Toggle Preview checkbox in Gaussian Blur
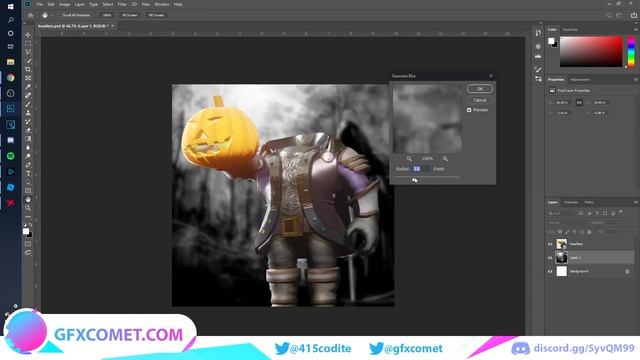Screen dimensions: 640x360 coord(469,110)
